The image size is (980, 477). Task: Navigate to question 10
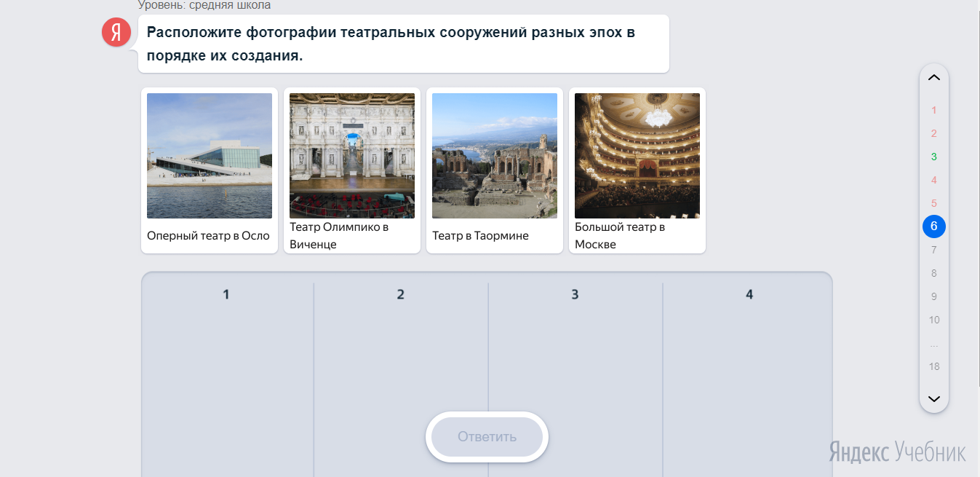coord(934,320)
